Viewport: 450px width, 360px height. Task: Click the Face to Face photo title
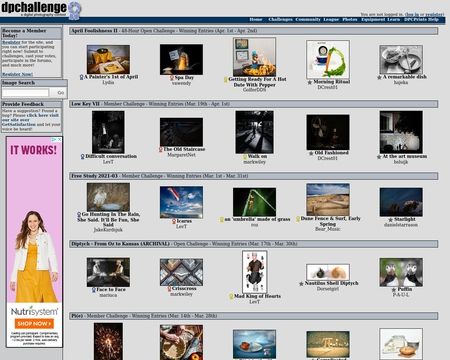tap(111, 290)
